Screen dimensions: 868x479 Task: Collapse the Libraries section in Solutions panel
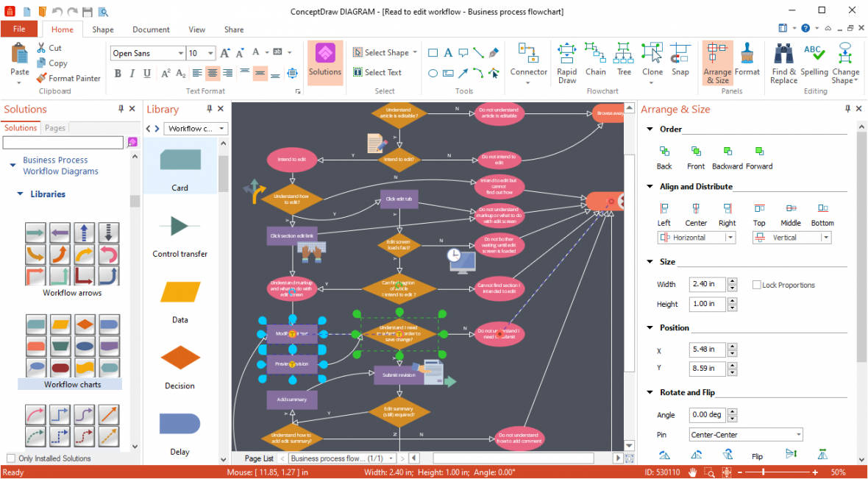point(19,194)
